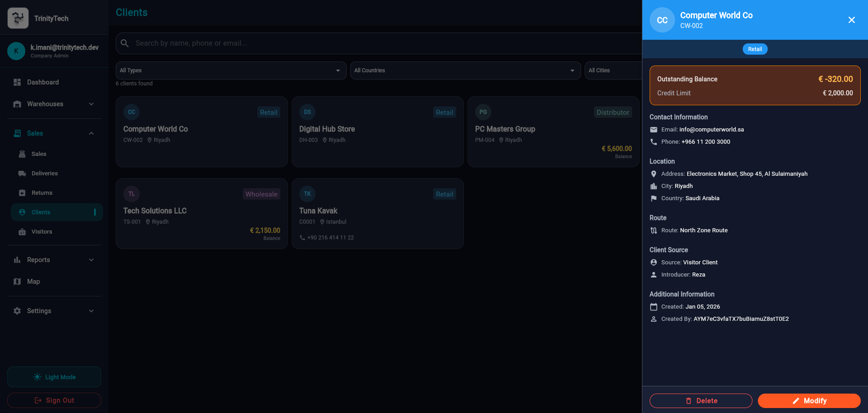868x413 pixels.
Task: Expand the Warehouses sidebar section
Action: [54, 104]
